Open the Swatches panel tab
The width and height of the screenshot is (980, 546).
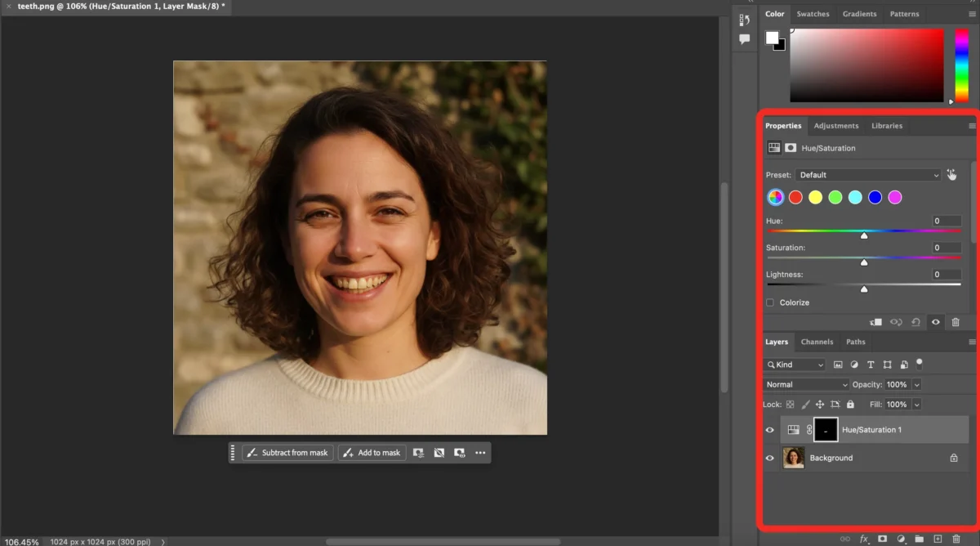[x=813, y=13]
